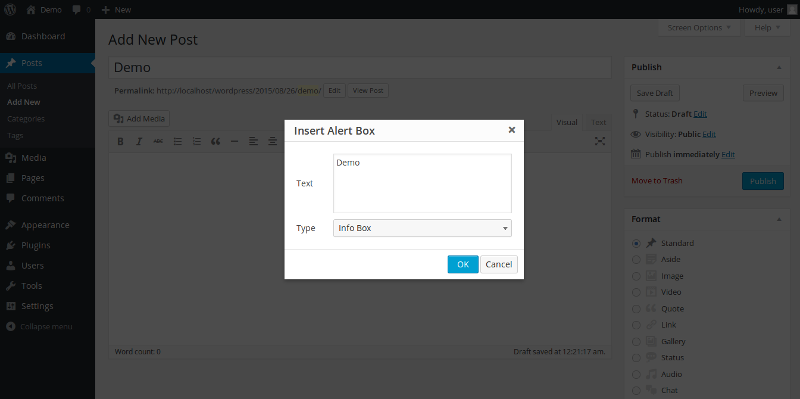Click OK in the Insert Alert Box dialog
800x399 pixels.
(x=463, y=264)
